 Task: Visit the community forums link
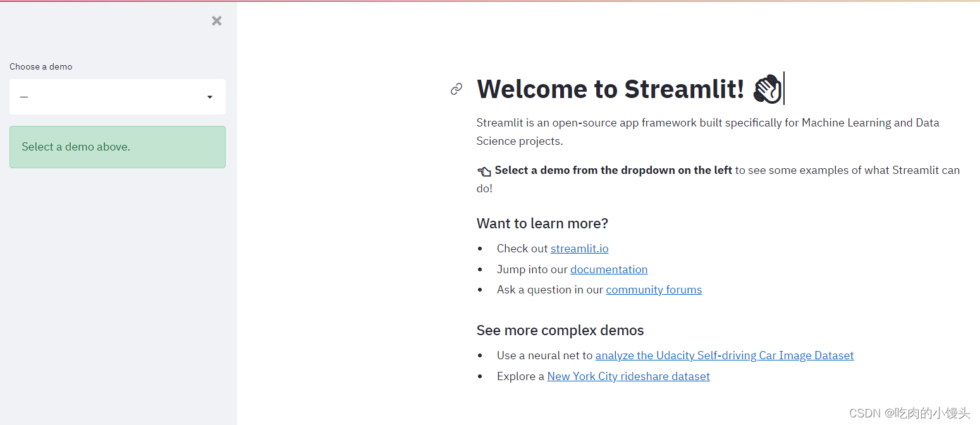[654, 290]
